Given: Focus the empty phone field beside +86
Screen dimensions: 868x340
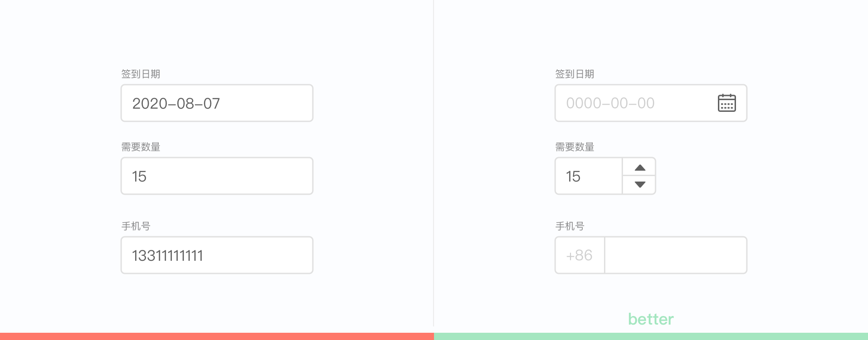Looking at the screenshot, I should (675, 255).
